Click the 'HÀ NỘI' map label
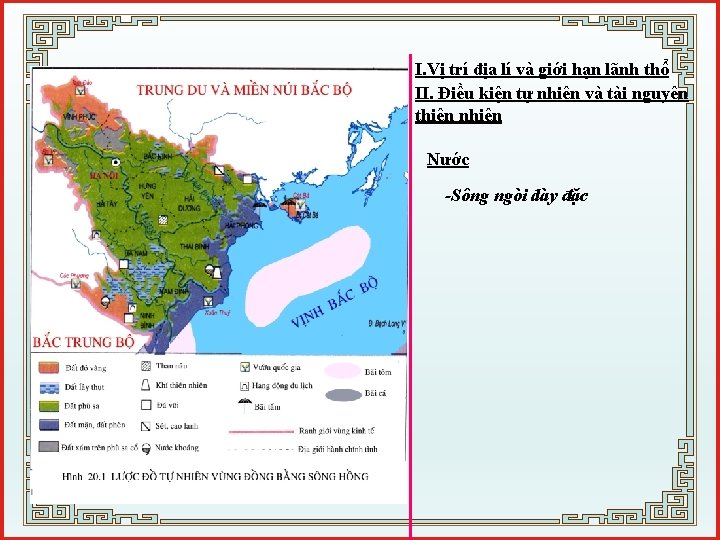The image size is (720, 540). pyautogui.click(x=104, y=176)
